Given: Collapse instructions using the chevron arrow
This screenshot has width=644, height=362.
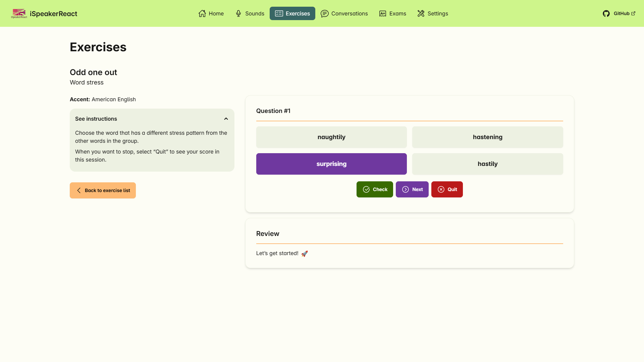Looking at the screenshot, I should [x=226, y=119].
